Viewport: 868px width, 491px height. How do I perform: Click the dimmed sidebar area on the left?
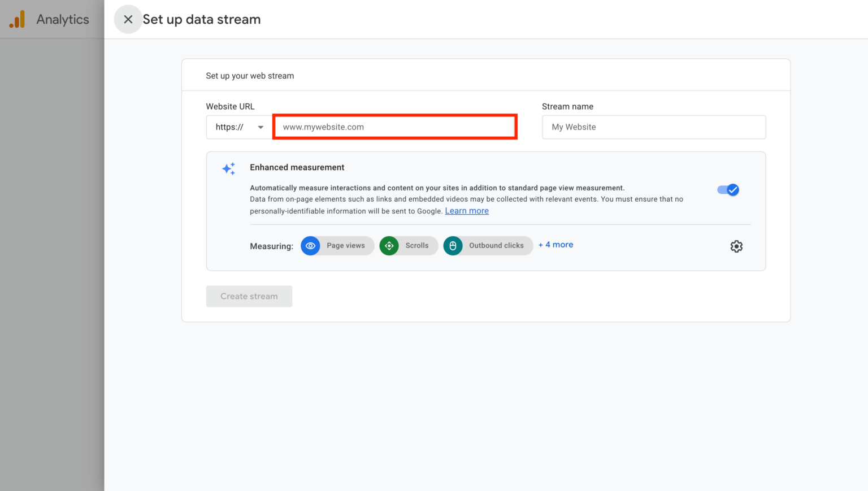[52, 254]
